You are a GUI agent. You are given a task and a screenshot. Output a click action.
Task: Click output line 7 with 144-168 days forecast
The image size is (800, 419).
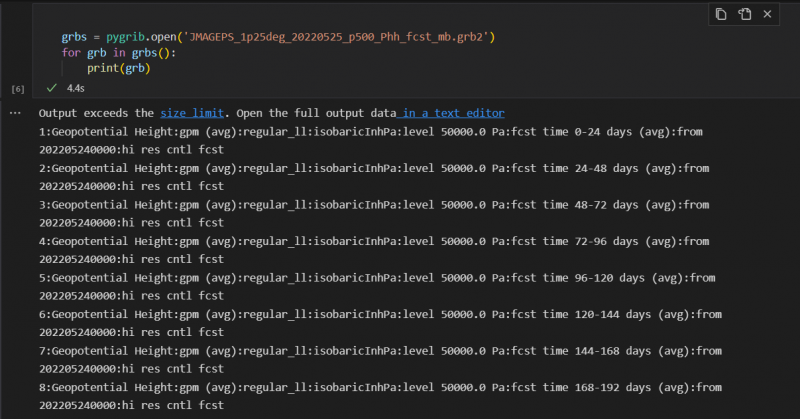(x=378, y=351)
